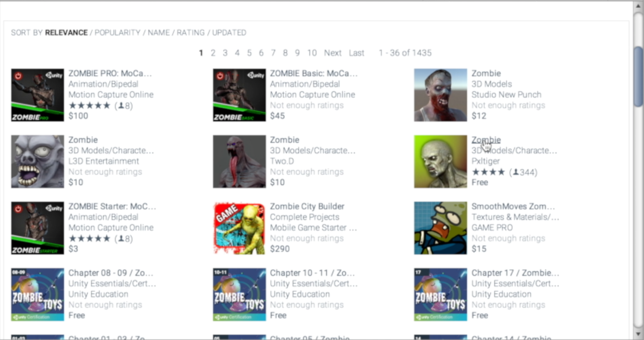
Task: Open the Zombie title by L3D Entertainment
Action: click(x=83, y=140)
